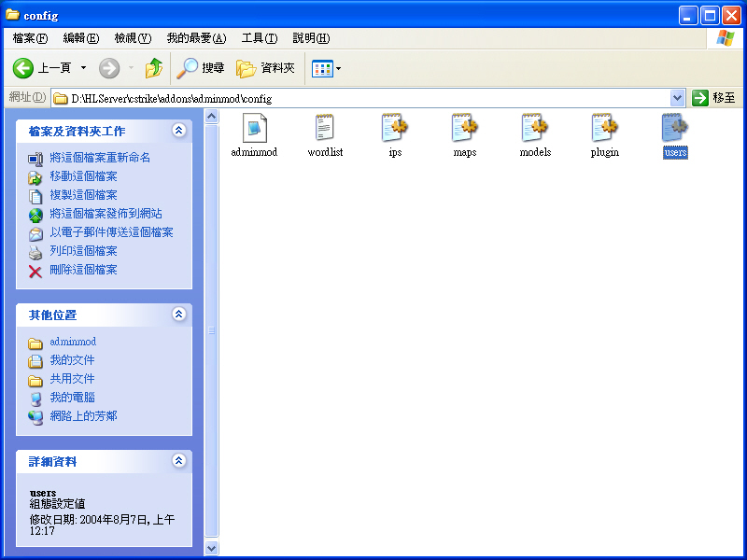The height and width of the screenshot is (560, 747).
Task: Click the Back (上一頁) button
Action: pyautogui.click(x=41, y=68)
